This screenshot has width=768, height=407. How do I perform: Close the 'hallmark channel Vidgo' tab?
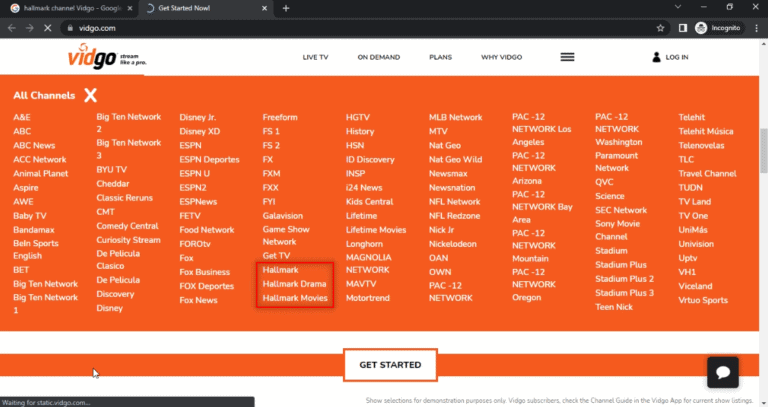(130, 8)
